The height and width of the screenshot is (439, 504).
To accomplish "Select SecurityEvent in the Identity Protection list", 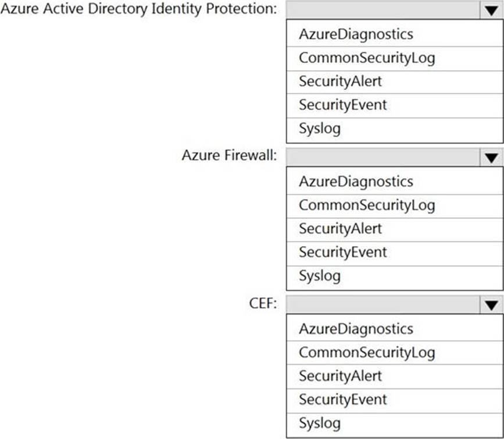I will pos(394,105).
